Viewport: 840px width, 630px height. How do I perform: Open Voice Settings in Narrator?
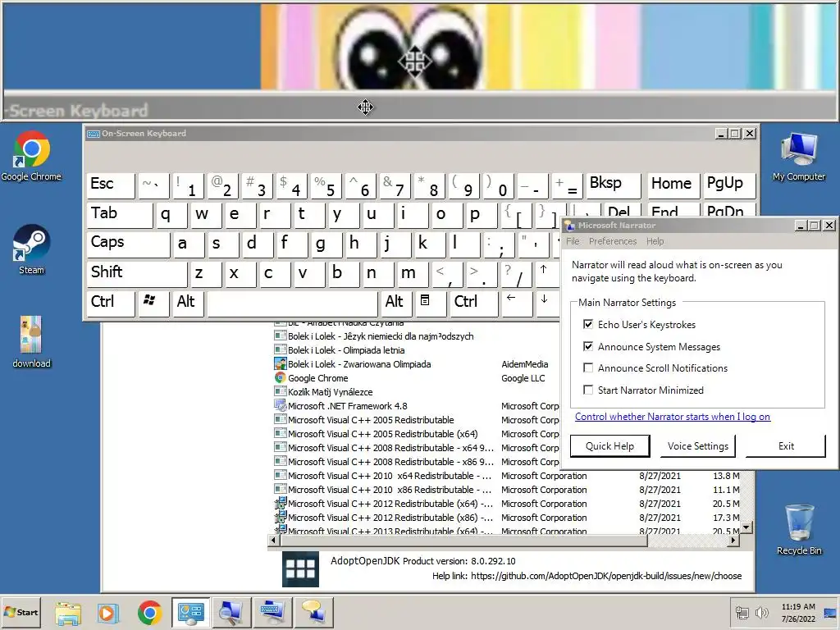697,445
